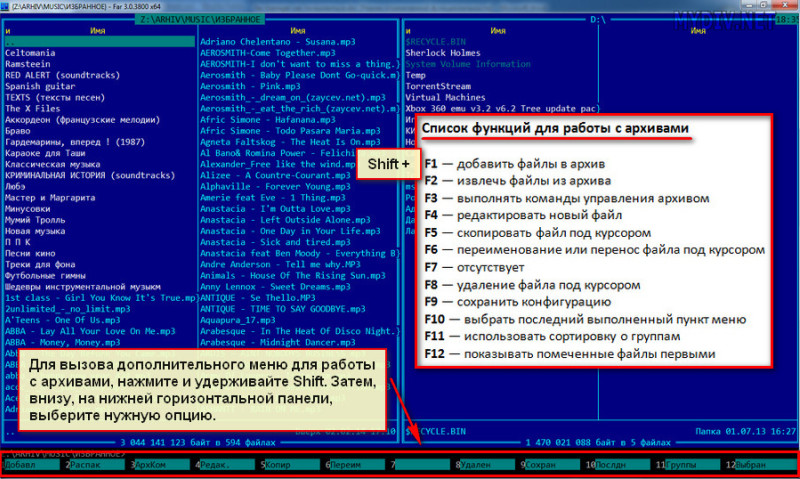This screenshot has height=479, width=800.
Task: Select Anny Lennox - Sweet Dreams.mp3
Action: [x=275, y=287]
